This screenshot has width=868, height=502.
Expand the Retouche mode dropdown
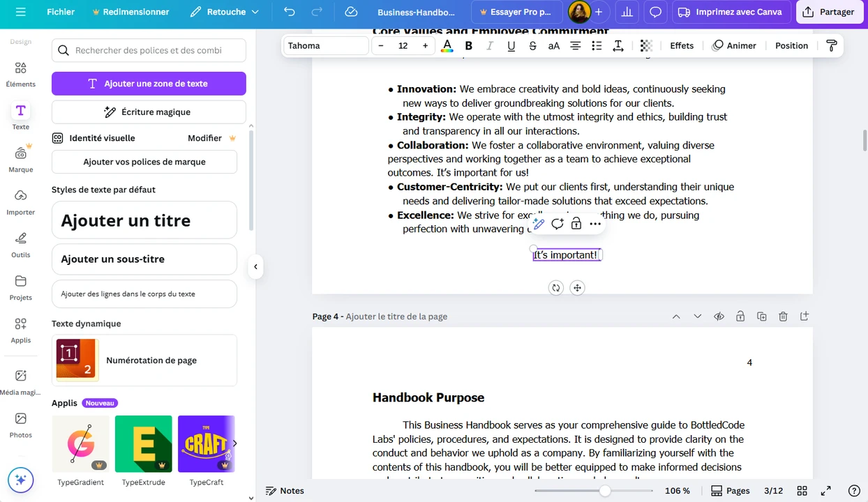point(225,12)
